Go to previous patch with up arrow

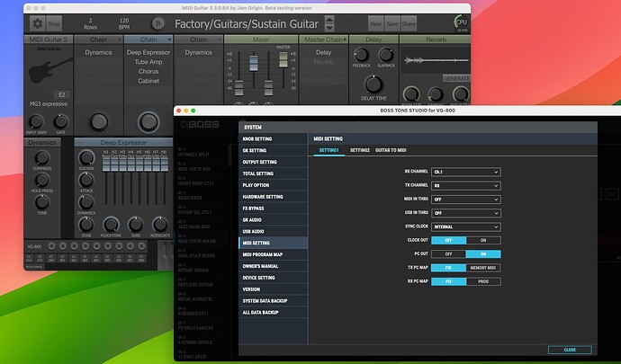pos(329,20)
